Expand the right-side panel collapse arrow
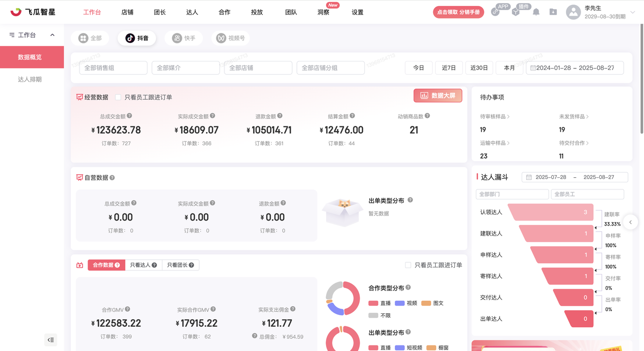This screenshot has height=351, width=644. 630,222
